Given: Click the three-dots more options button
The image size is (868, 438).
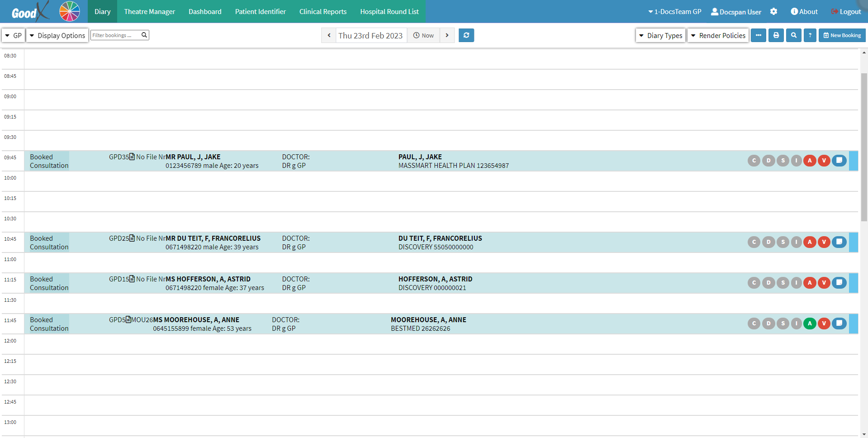Looking at the screenshot, I should click(758, 35).
